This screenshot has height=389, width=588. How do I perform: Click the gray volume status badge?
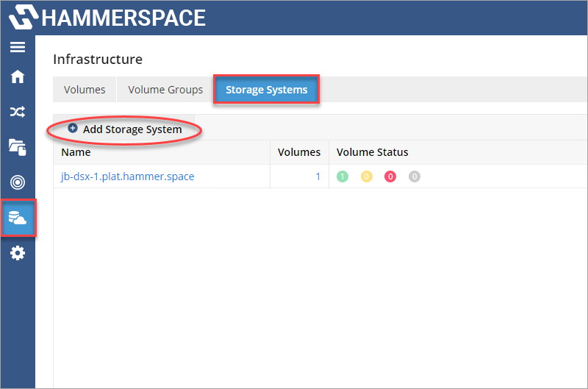tap(415, 176)
